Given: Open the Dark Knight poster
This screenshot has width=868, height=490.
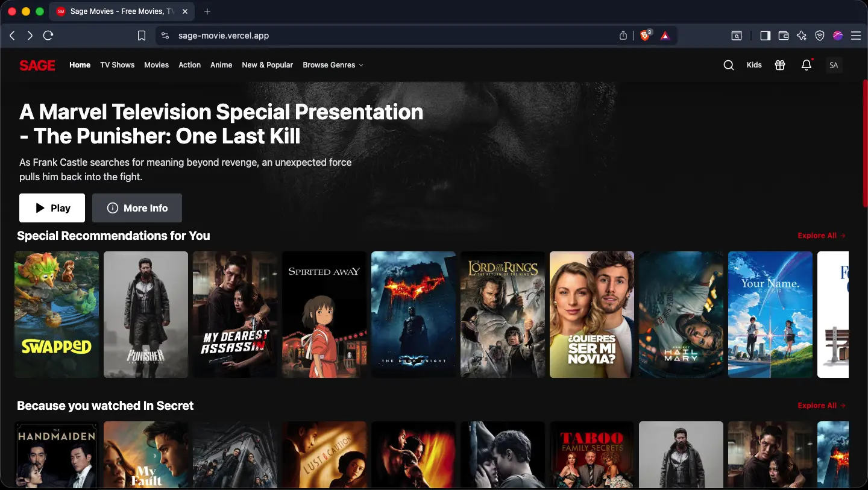Looking at the screenshot, I should (x=414, y=315).
